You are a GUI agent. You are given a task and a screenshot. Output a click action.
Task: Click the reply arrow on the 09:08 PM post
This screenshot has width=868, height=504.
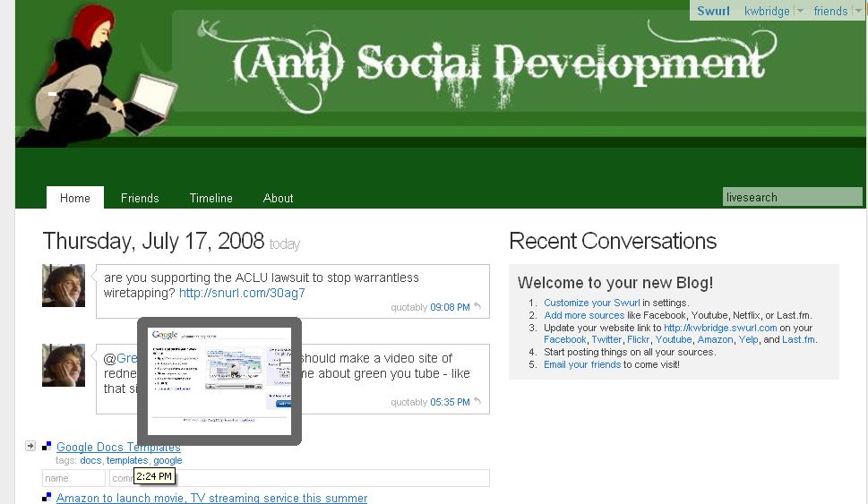pyautogui.click(x=478, y=307)
